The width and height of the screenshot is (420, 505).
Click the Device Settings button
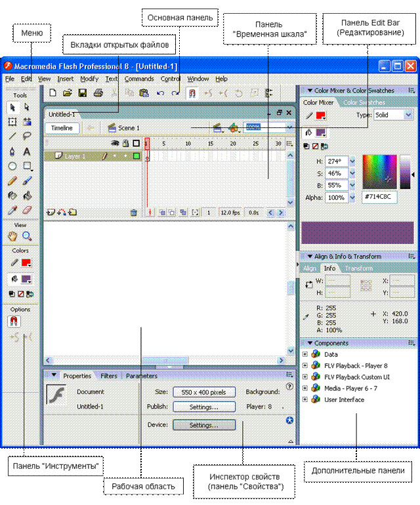click(204, 425)
